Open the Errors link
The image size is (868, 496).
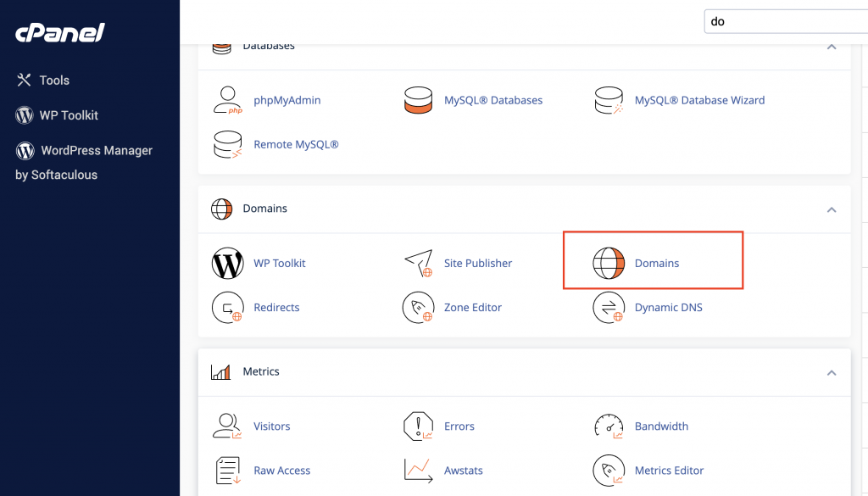pos(459,426)
